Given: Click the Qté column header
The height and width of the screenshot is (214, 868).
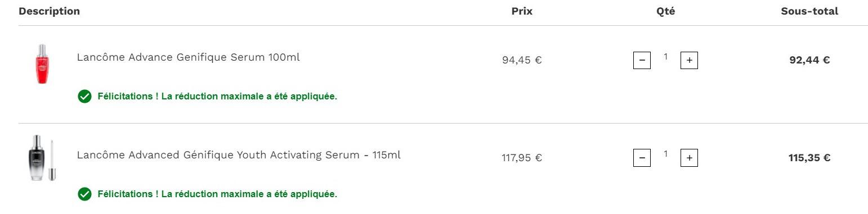Looking at the screenshot, I should 665,11.
